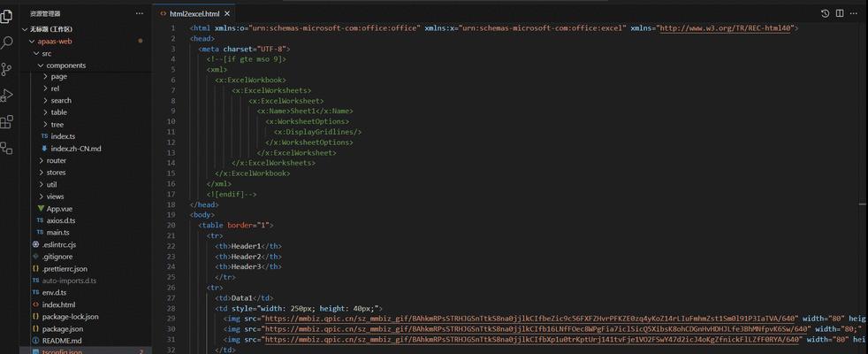
Task: Click the HTML icon beside index.html
Action: (x=35, y=304)
